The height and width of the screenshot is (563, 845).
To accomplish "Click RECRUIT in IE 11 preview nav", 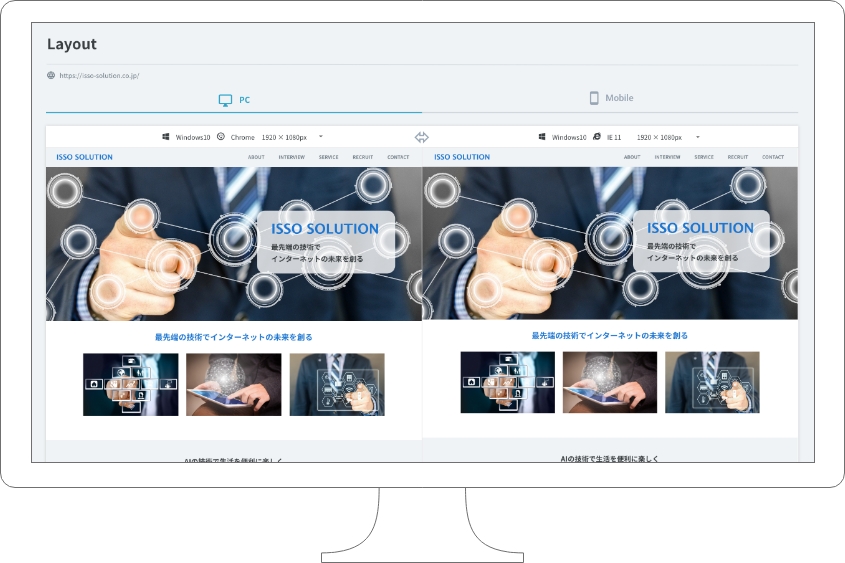I will [738, 157].
